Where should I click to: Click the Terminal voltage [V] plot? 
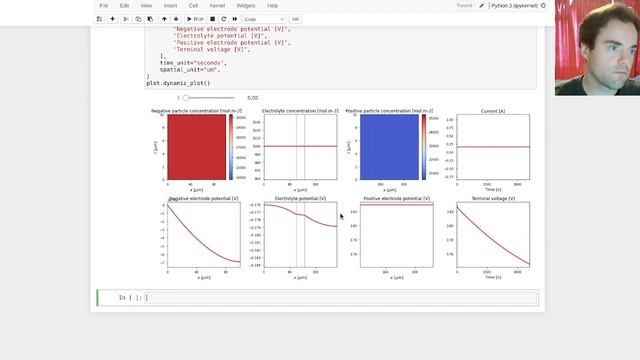coord(493,235)
